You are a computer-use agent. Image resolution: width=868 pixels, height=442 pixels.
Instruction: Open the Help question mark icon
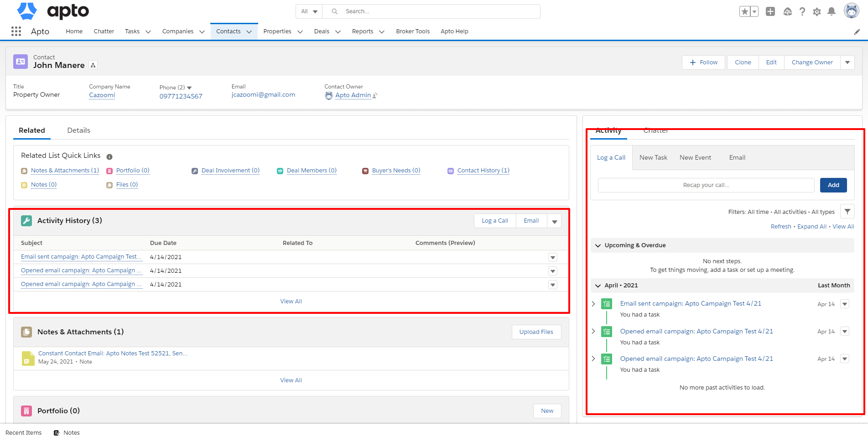pyautogui.click(x=802, y=12)
